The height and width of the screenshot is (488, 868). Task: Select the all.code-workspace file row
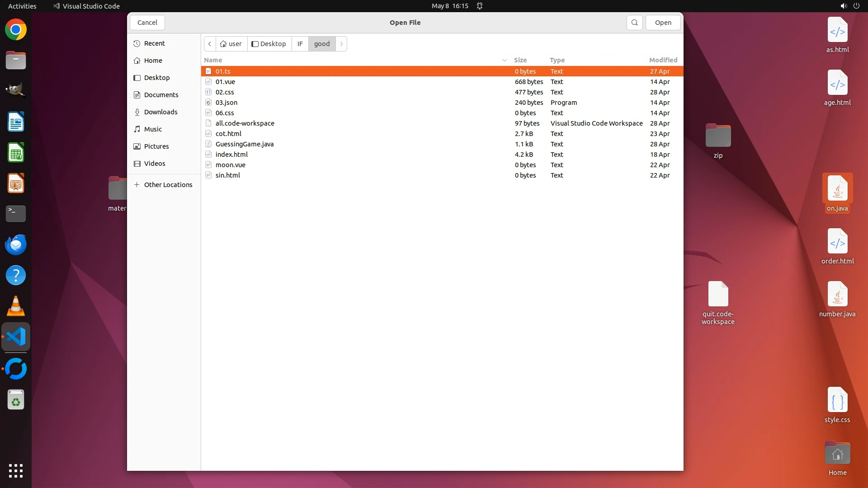click(245, 123)
